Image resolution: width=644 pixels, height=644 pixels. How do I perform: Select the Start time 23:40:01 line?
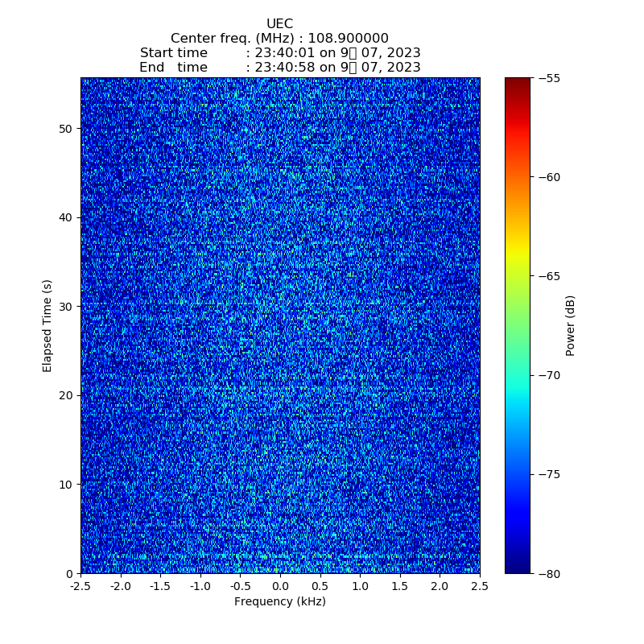coord(279,53)
